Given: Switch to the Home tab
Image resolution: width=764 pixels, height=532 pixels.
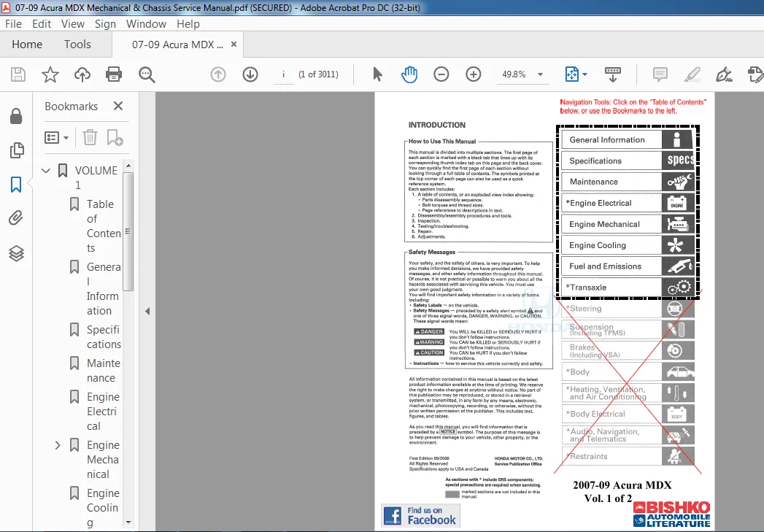Looking at the screenshot, I should pos(27,45).
